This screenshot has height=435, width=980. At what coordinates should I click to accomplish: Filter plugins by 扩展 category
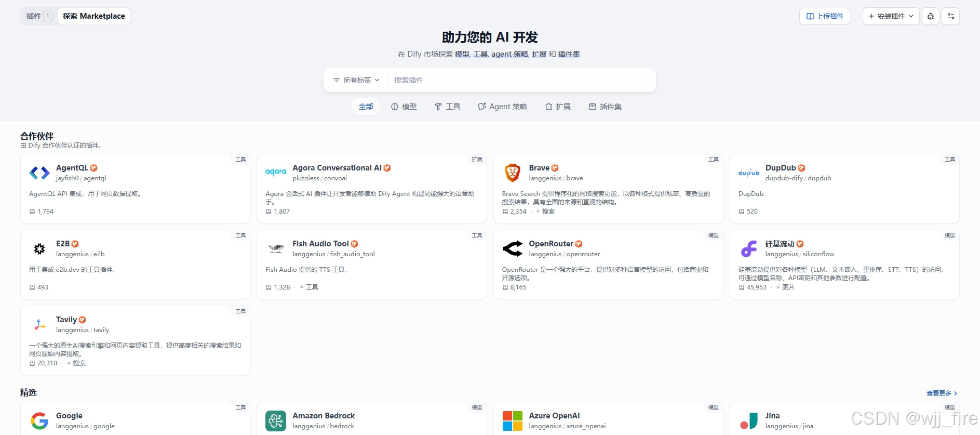point(558,107)
